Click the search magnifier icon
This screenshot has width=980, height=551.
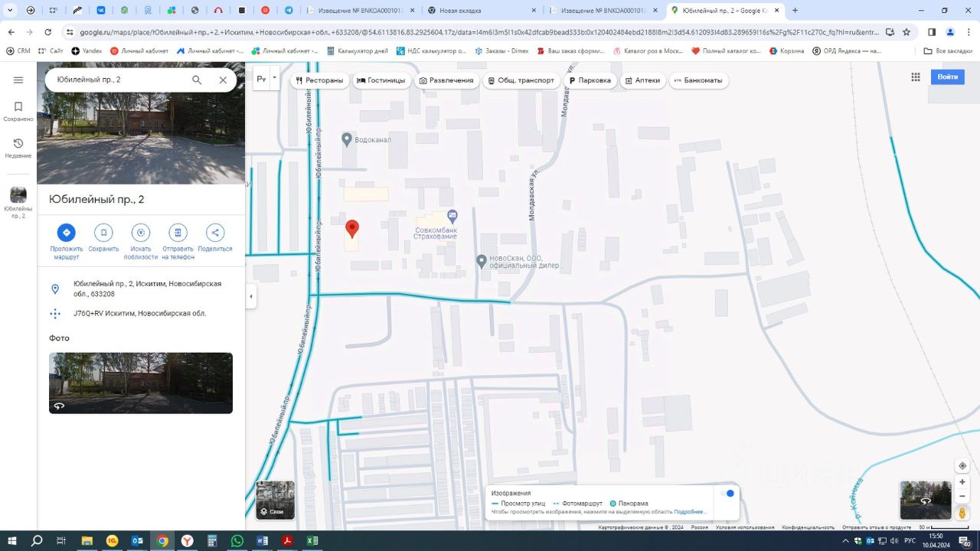[x=197, y=80]
